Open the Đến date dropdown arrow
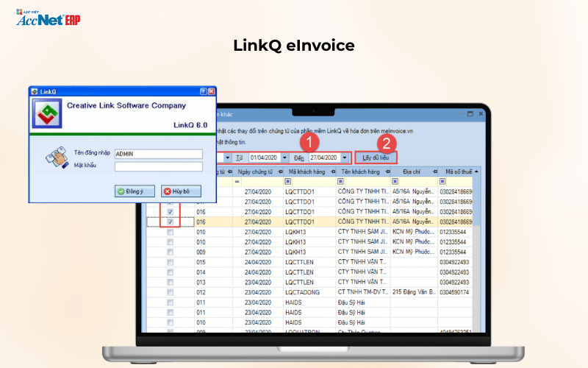Viewport: 588px width, 368px height. tap(344, 158)
